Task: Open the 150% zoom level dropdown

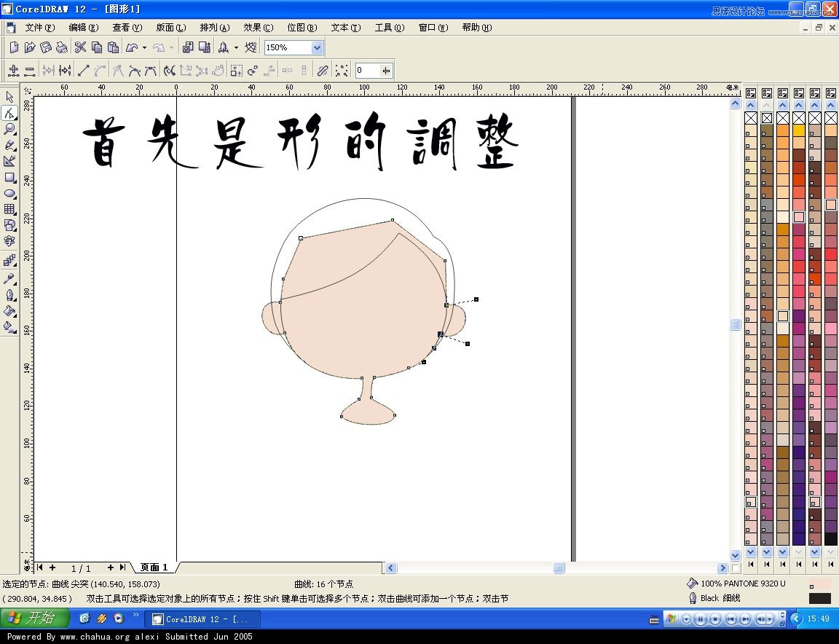Action: (x=315, y=47)
